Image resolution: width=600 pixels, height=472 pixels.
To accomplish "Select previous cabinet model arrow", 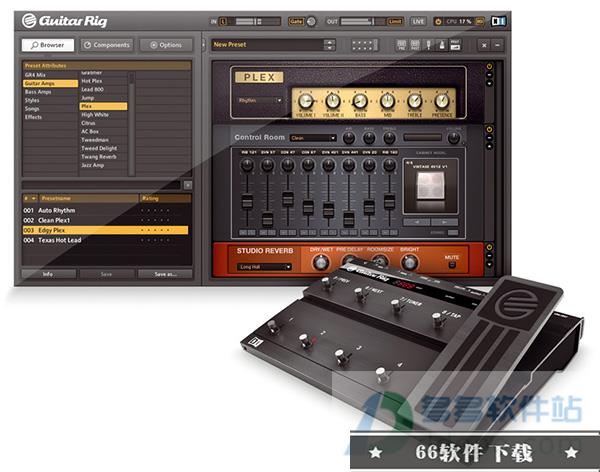I will (416, 222).
